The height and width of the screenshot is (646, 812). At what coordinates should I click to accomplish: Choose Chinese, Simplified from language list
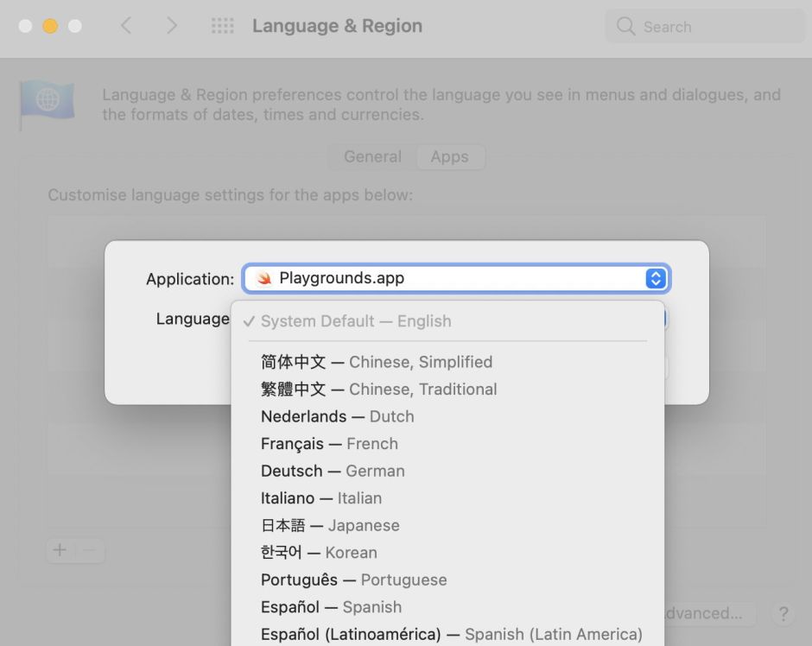pos(377,362)
